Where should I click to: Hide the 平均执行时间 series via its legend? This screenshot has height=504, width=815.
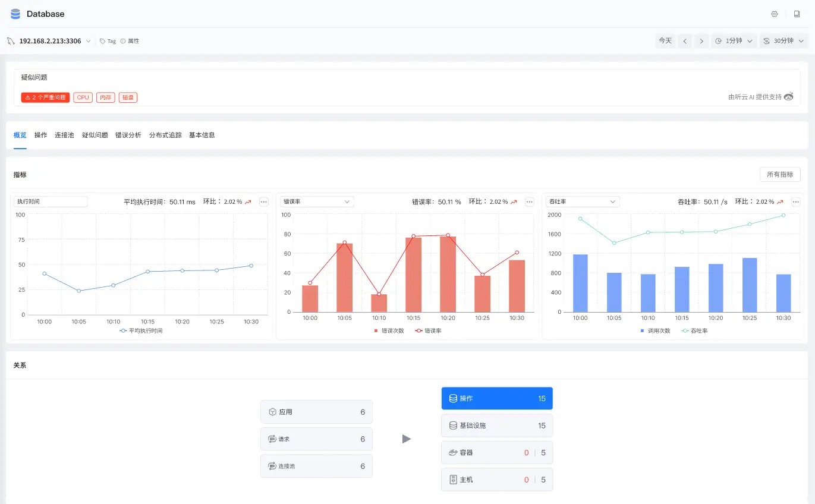[146, 330]
